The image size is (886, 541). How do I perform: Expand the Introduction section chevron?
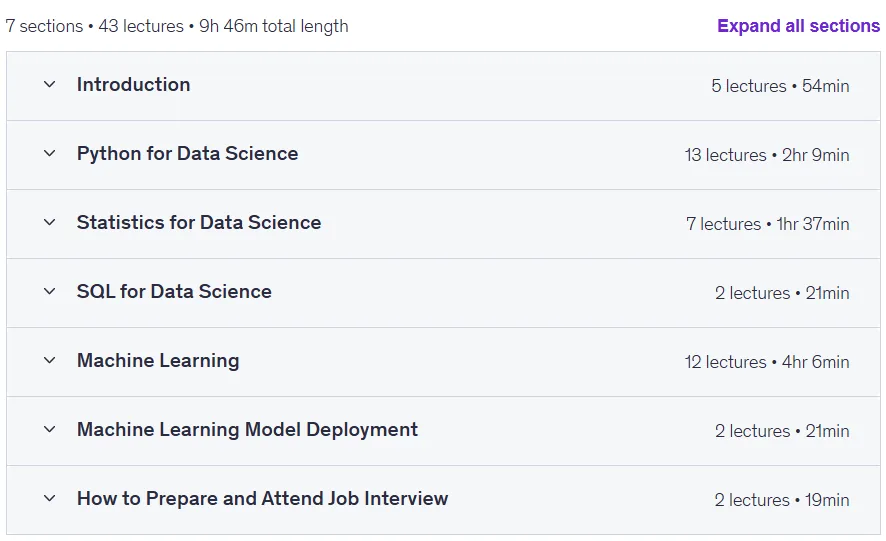(50, 85)
